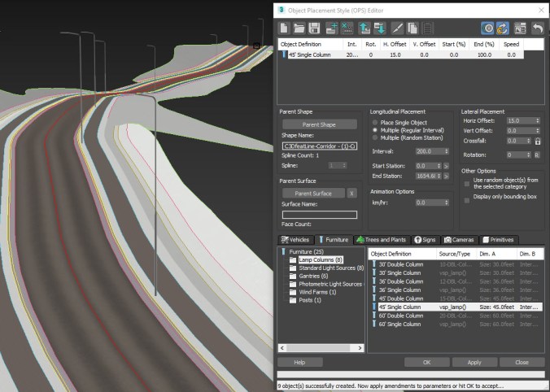Adjust the Interval spinner arrows

[x=446, y=151]
